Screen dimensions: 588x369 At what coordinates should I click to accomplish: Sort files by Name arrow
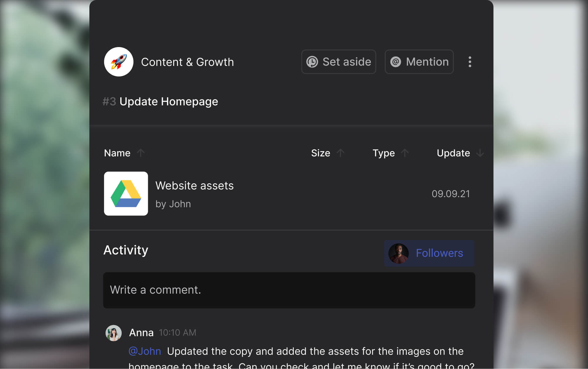(141, 153)
